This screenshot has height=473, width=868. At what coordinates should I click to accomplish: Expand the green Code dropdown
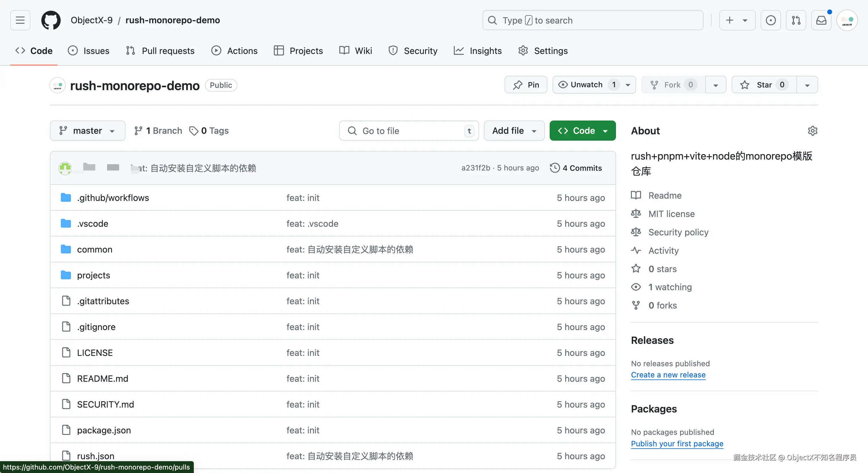582,131
